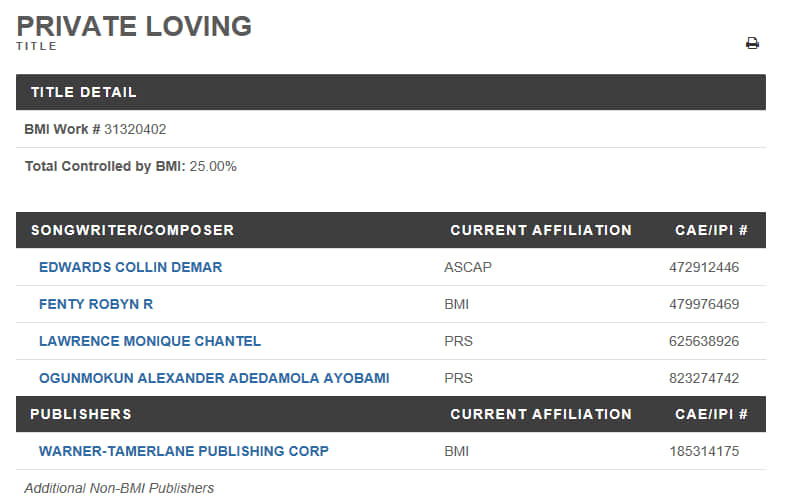Click publisher CAE/IPI number 185314175
The height and width of the screenshot is (504, 787).
click(704, 451)
